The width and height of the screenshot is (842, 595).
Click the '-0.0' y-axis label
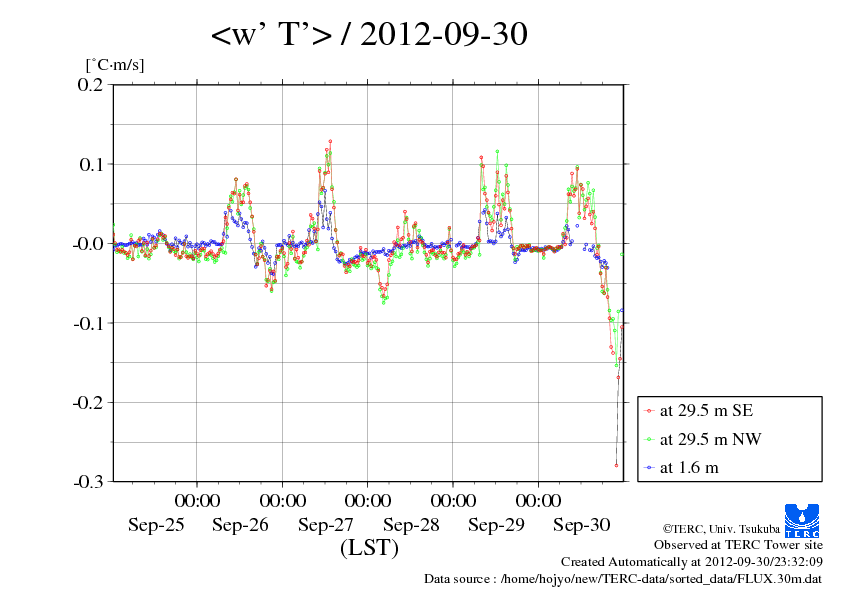[x=88, y=243]
